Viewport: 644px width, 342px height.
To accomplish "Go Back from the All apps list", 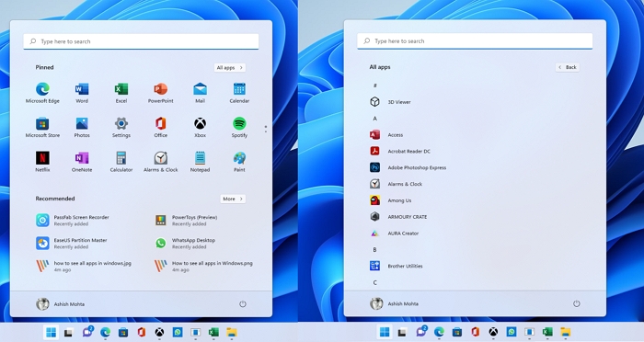I will coord(568,67).
